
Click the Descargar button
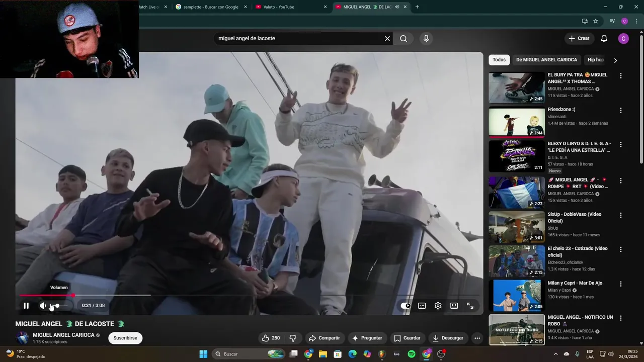(x=448, y=338)
